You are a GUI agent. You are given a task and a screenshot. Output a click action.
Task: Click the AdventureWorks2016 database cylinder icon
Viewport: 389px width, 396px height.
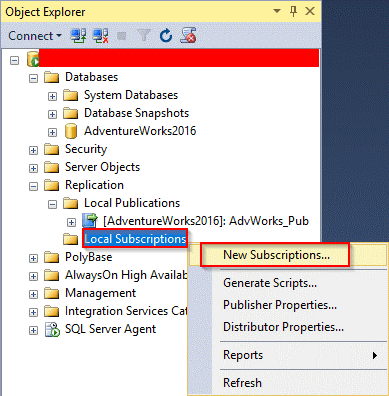(x=71, y=131)
